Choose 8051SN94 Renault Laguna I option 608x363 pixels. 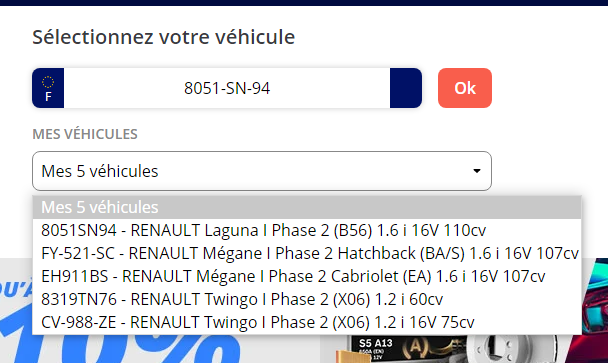pos(307,230)
